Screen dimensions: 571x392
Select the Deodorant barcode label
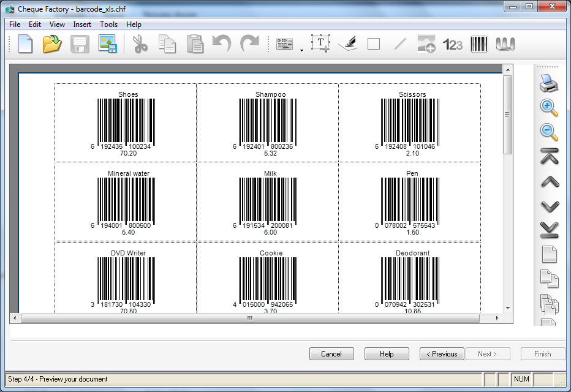(410, 277)
